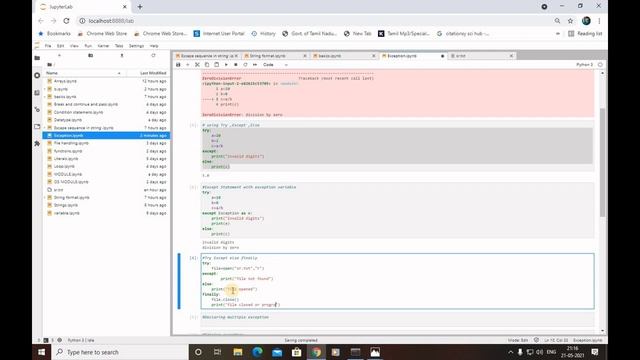Restart the kernel
The height and width of the screenshot is (360, 640).
click(x=245, y=65)
